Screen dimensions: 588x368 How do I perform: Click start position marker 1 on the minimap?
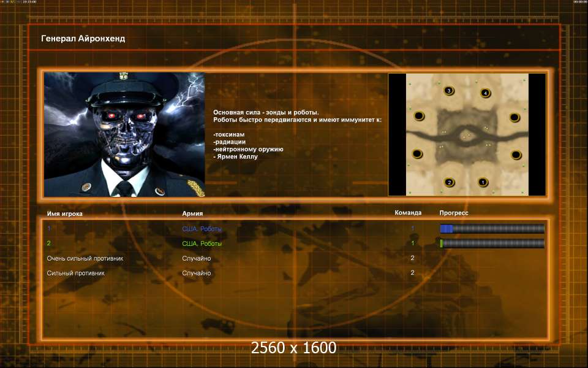(483, 182)
